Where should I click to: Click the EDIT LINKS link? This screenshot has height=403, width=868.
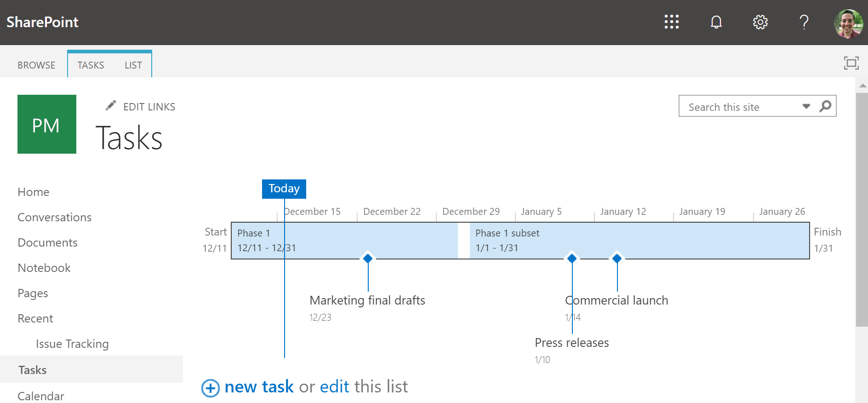coord(149,107)
